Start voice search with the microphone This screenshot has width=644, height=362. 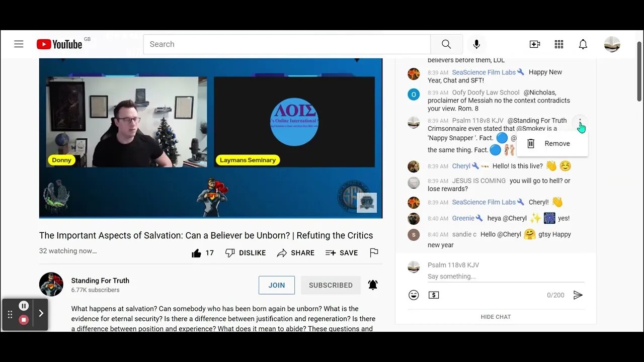click(x=476, y=44)
